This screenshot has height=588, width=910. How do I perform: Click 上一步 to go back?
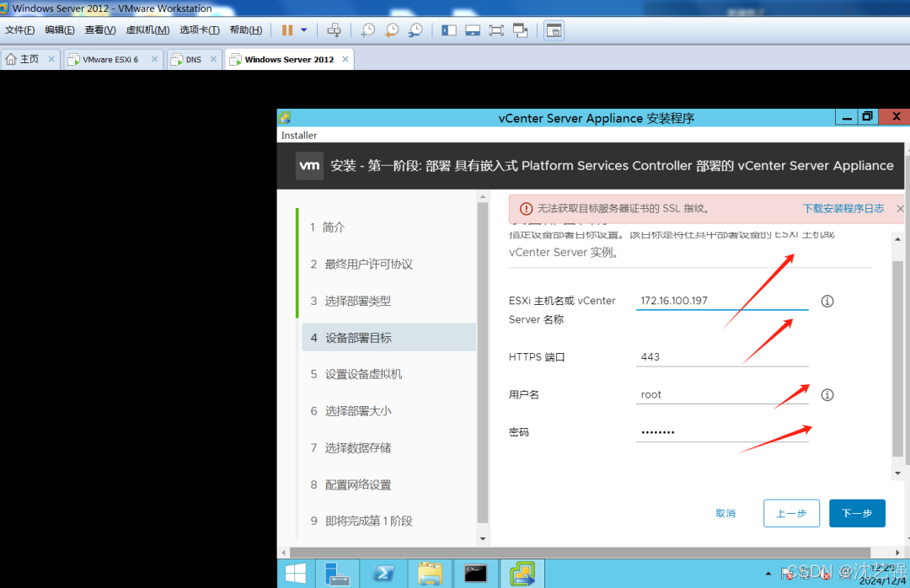[791, 513]
